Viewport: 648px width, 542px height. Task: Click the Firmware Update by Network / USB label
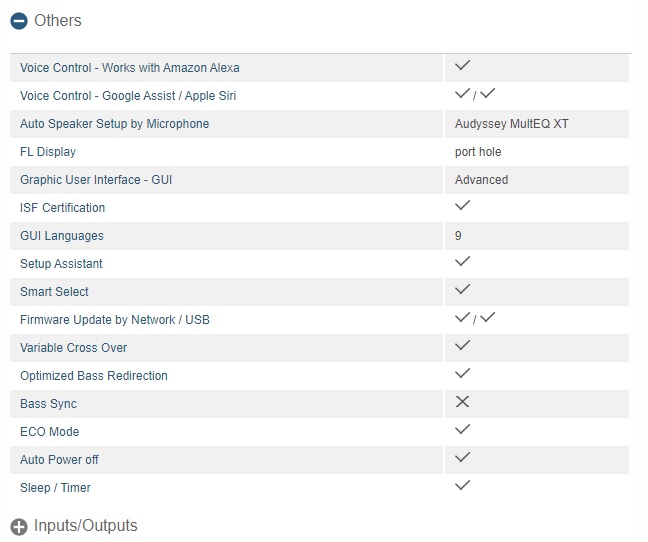(114, 320)
